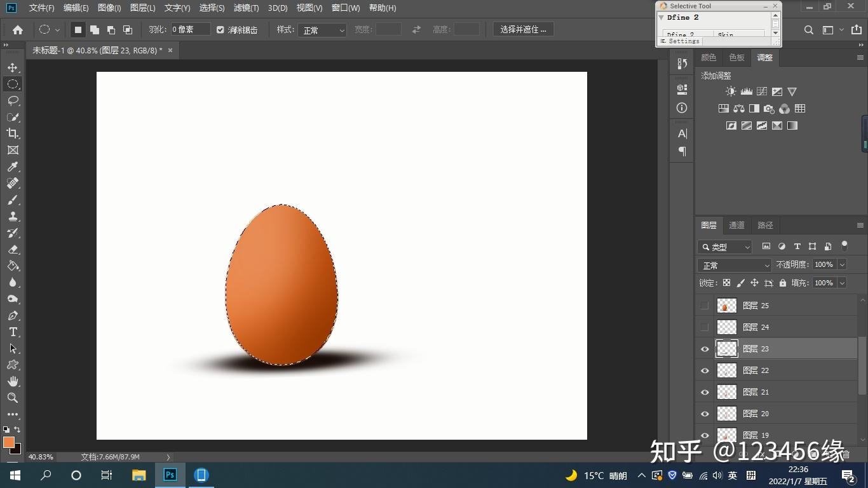Select the Eyedropper tool
The height and width of the screenshot is (488, 868).
(x=13, y=166)
